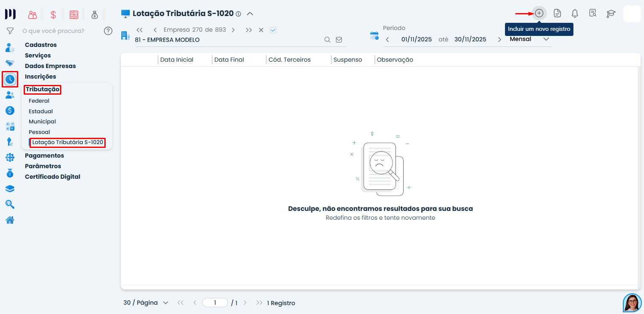Click the filter funnel icon
This screenshot has width=644, height=314.
coord(10,31)
